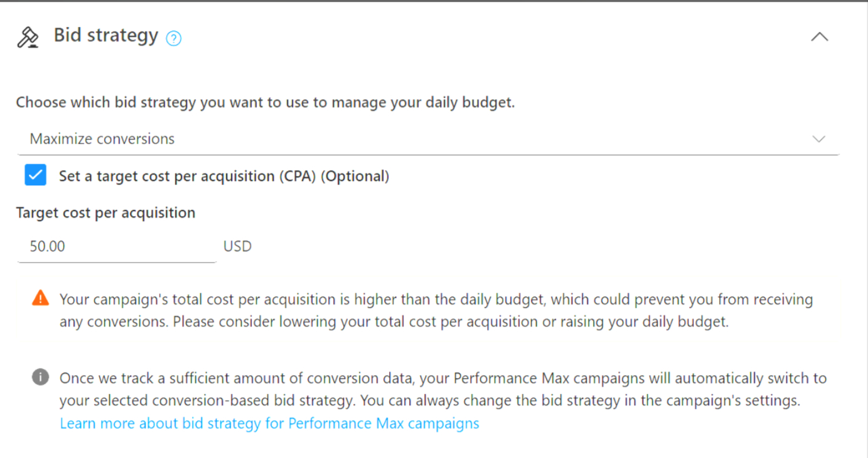Collapse the Bid strategy section with the top-right chevron
Image resolution: width=868 pixels, height=458 pixels.
pyautogui.click(x=819, y=37)
